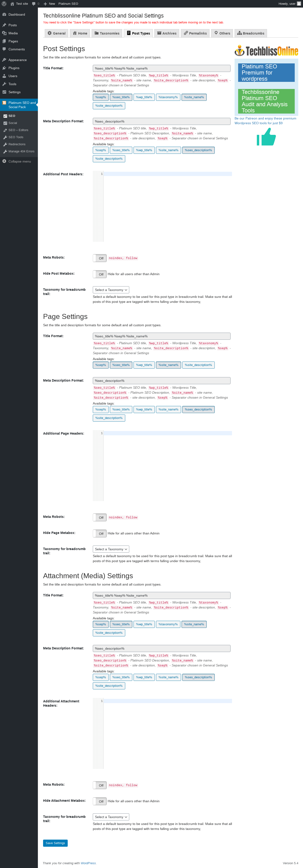The width and height of the screenshot is (303, 868).
Task: Switch to the Home tab
Action: click(x=80, y=33)
